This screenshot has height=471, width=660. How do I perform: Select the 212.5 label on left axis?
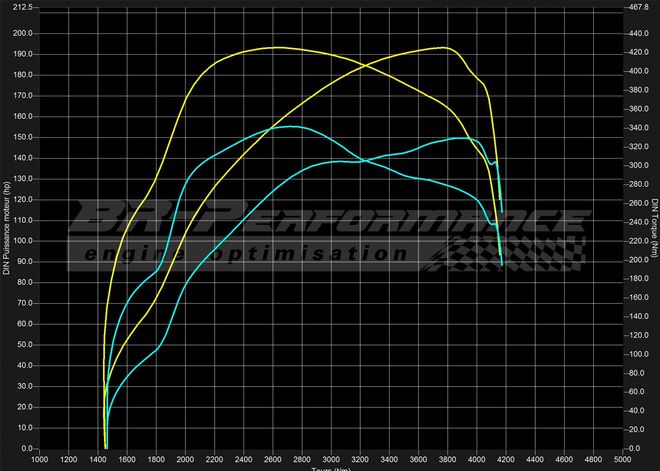pyautogui.click(x=22, y=7)
